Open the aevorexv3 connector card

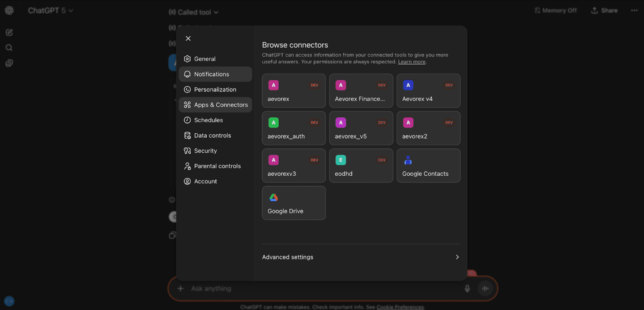pyautogui.click(x=294, y=165)
